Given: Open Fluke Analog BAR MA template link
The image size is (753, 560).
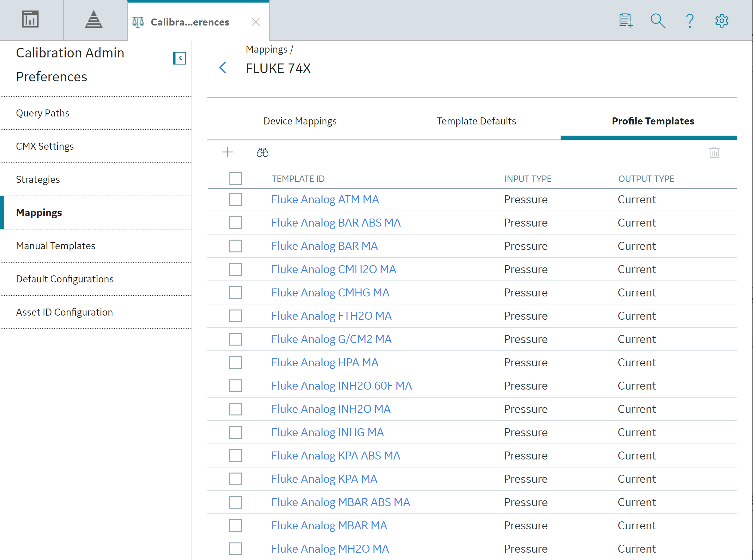Looking at the screenshot, I should pyautogui.click(x=324, y=246).
